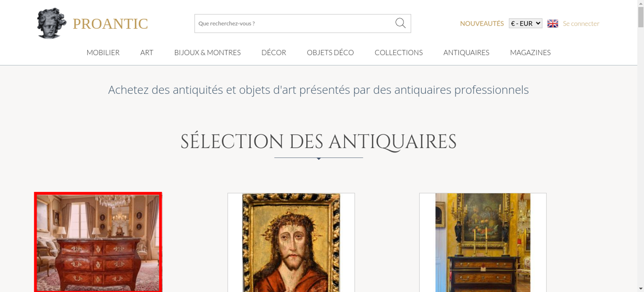Open the still life and cabinet thumbnail

(483, 243)
